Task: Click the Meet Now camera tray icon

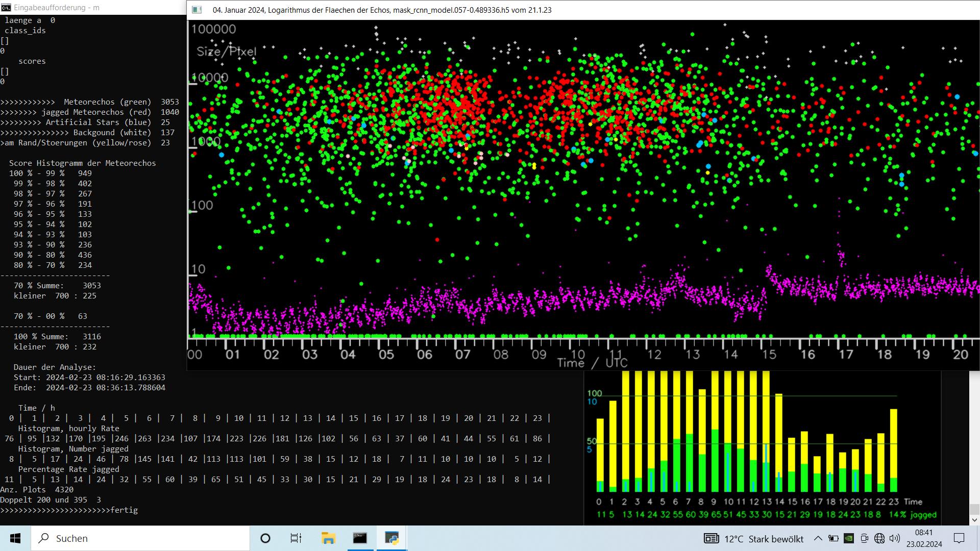Action: [864, 538]
